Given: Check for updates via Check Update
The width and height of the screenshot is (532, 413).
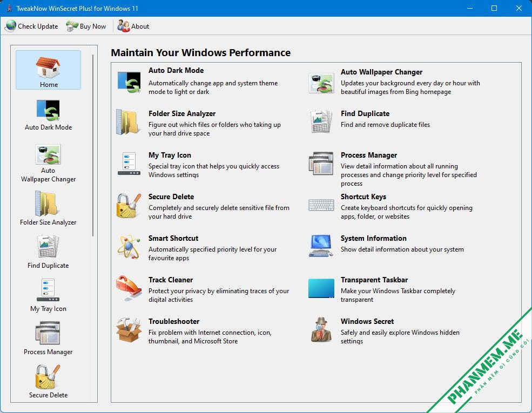Looking at the screenshot, I should click(31, 26).
